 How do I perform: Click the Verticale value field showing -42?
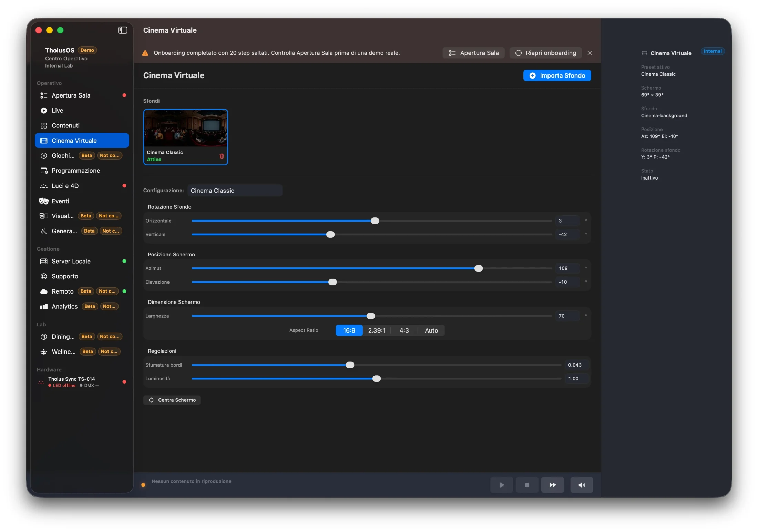(567, 234)
